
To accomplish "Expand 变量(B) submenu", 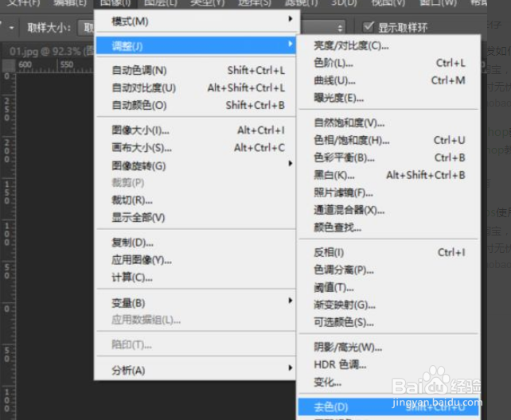I will click(x=196, y=303).
